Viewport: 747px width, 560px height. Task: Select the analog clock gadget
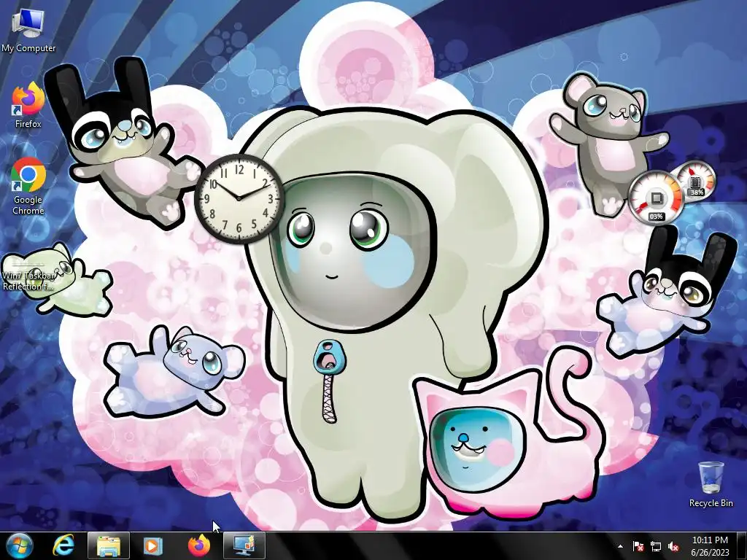click(x=239, y=198)
